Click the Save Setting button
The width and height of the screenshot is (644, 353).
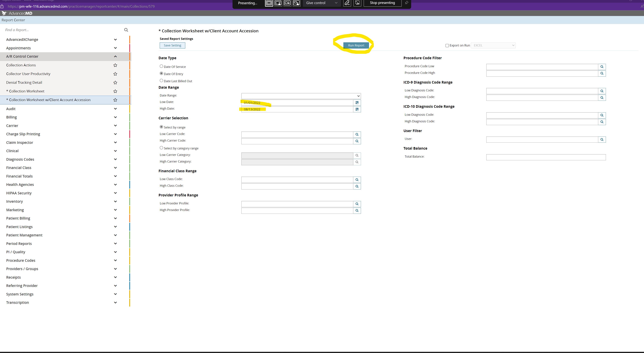click(172, 45)
